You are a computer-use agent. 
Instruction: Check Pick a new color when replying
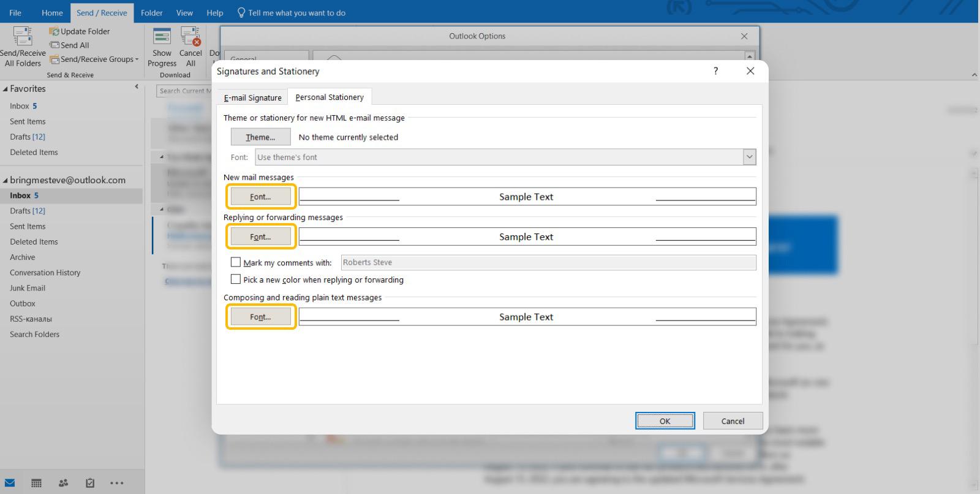235,279
